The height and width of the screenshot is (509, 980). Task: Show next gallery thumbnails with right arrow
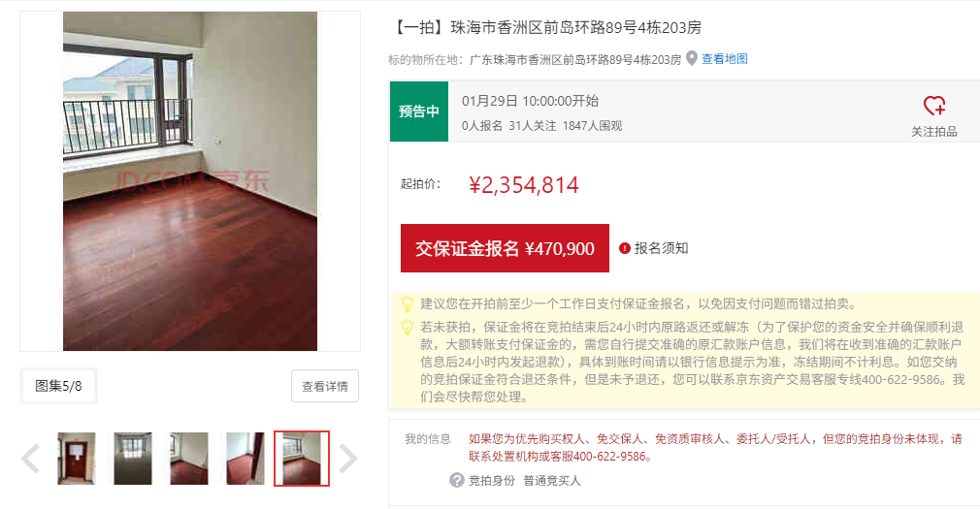[x=348, y=459]
